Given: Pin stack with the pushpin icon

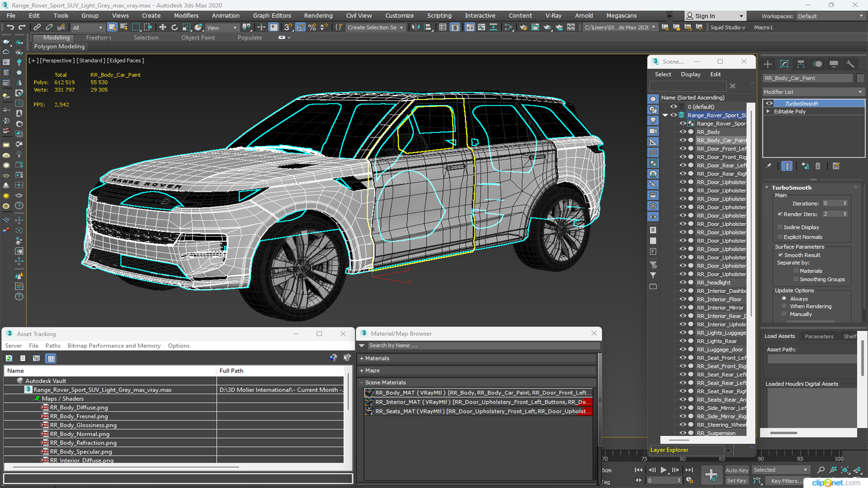Looking at the screenshot, I should pyautogui.click(x=769, y=166).
